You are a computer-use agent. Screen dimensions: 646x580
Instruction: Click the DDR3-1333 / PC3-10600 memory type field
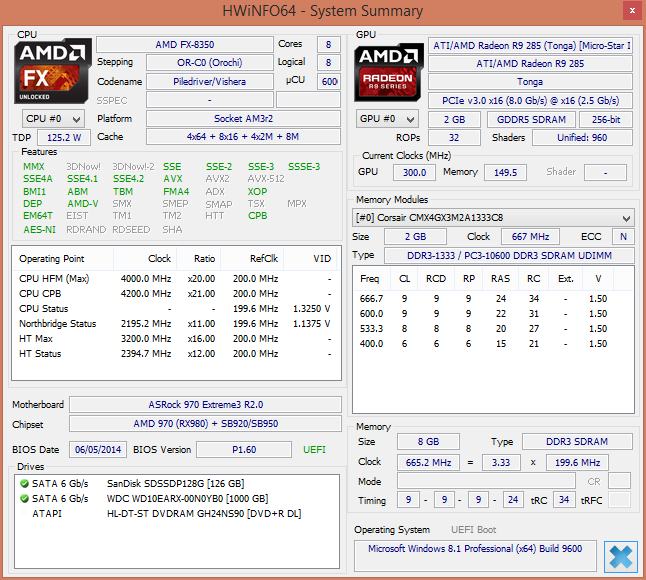click(x=509, y=255)
